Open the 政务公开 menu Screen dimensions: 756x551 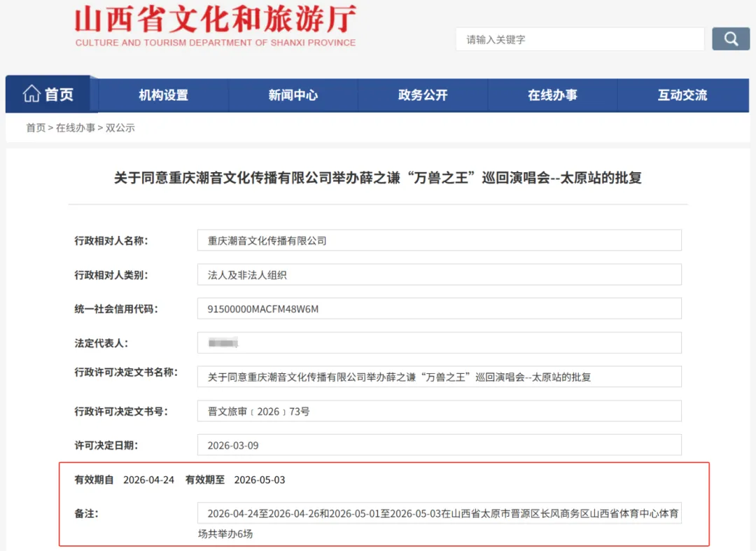423,95
